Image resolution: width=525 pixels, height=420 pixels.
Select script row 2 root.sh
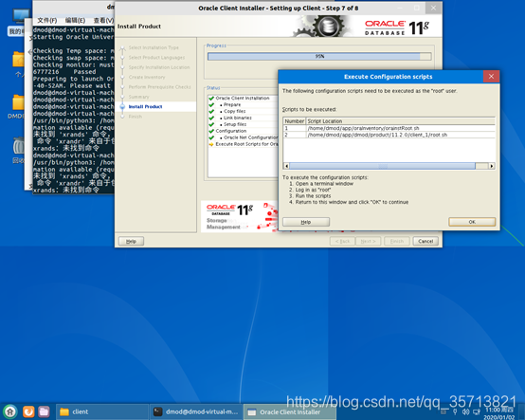tap(389, 135)
